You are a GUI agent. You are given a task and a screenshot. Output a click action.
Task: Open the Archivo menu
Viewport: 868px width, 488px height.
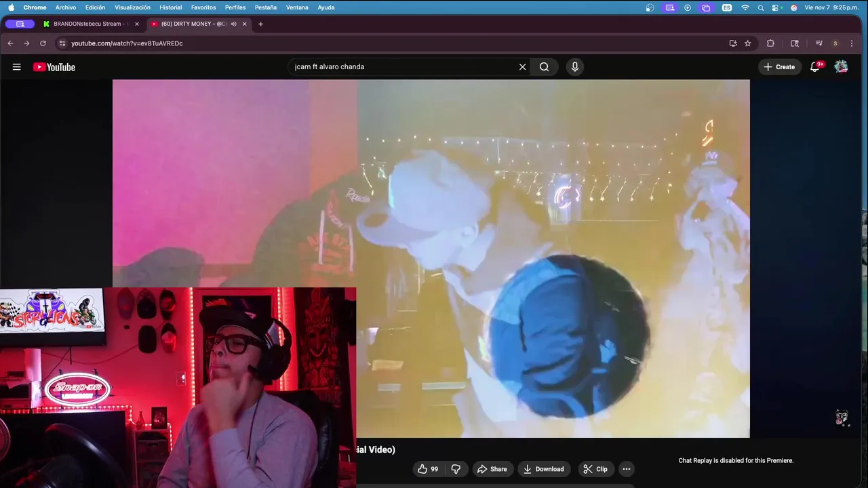66,7
